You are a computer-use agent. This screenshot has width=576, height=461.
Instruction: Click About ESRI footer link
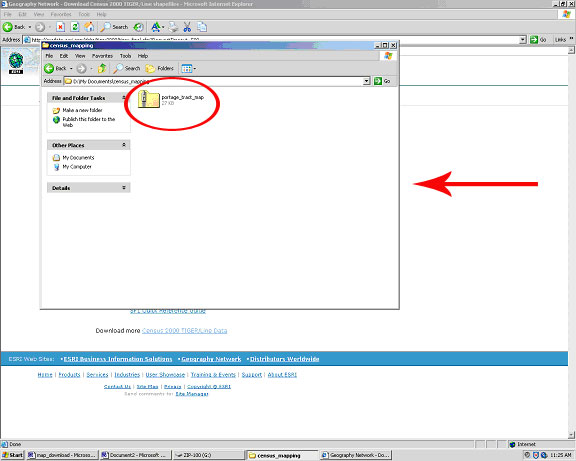[x=282, y=375]
